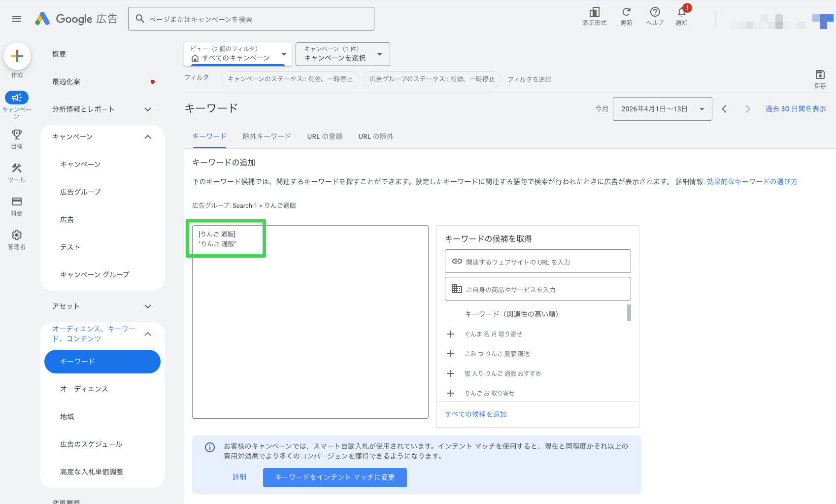Switch to the 除外キーワード tab

[267, 136]
